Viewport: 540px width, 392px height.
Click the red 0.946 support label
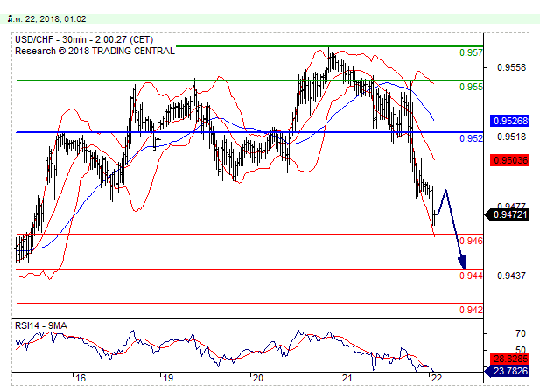[x=471, y=241]
